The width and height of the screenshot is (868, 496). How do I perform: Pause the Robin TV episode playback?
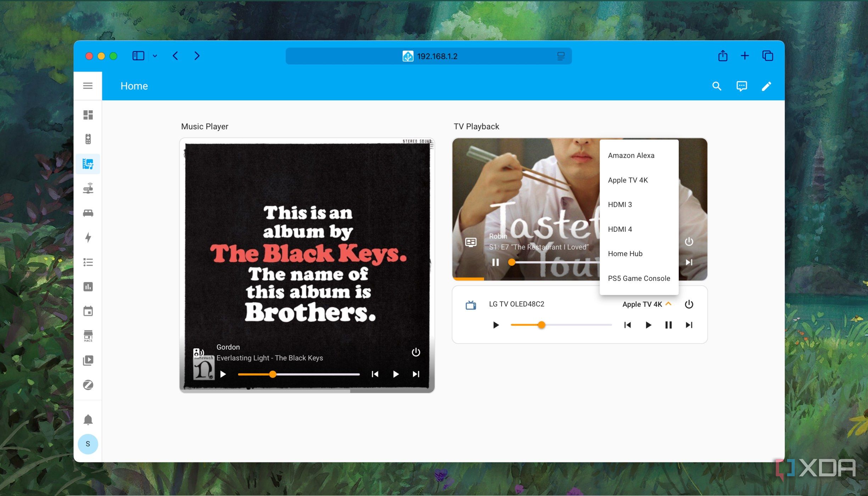(x=495, y=262)
